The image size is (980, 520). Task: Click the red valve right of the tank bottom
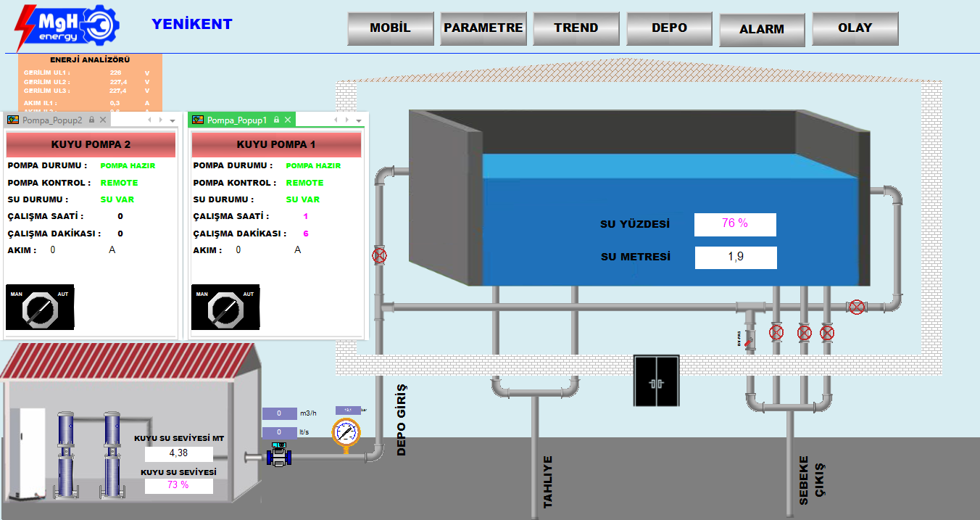[x=857, y=307]
